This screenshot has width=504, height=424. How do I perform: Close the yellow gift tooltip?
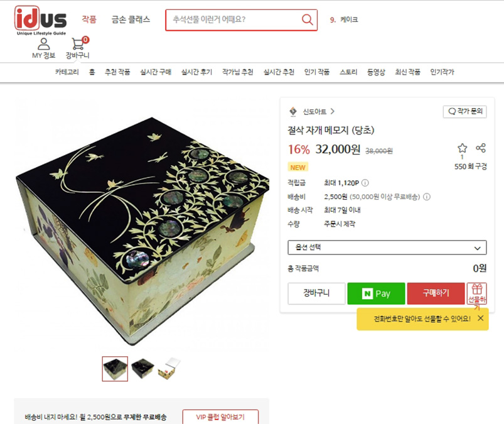point(480,318)
